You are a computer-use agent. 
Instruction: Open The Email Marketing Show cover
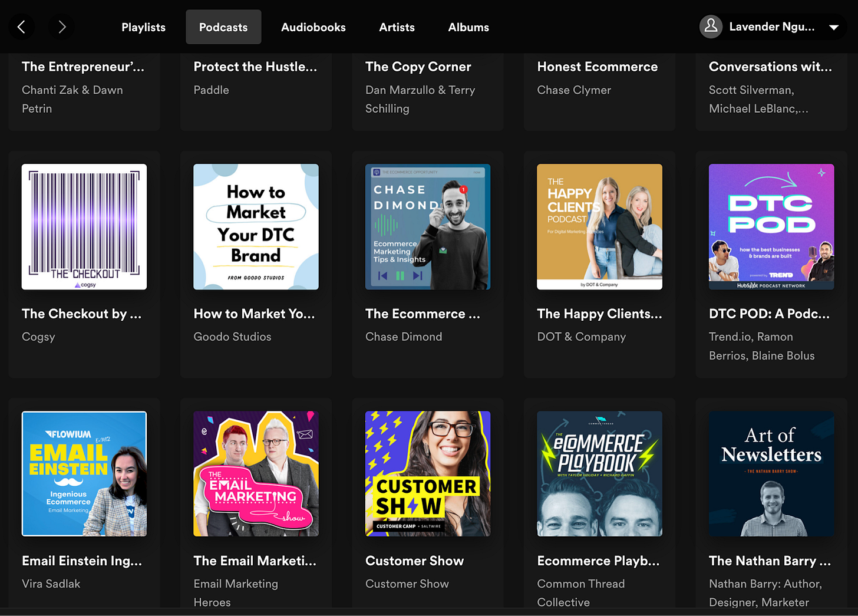[x=256, y=474]
